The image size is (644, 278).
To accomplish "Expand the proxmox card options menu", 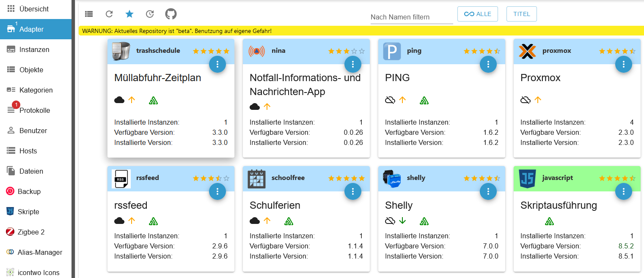I will [623, 64].
